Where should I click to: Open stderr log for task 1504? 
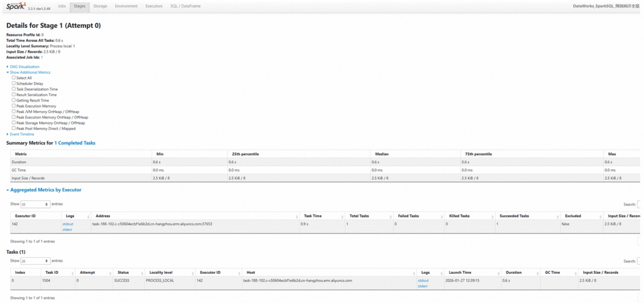pyautogui.click(x=423, y=286)
